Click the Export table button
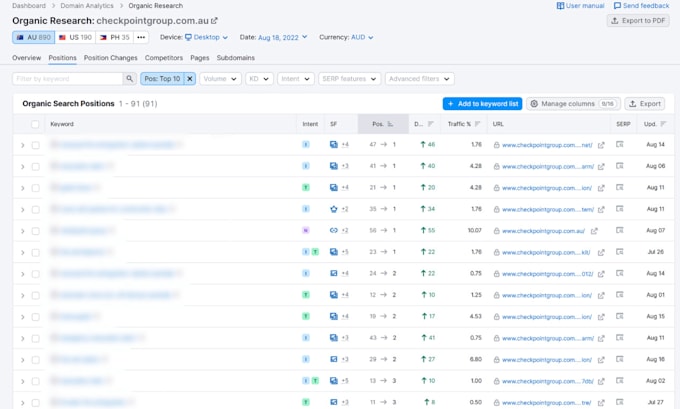The image size is (680, 409). tap(644, 104)
